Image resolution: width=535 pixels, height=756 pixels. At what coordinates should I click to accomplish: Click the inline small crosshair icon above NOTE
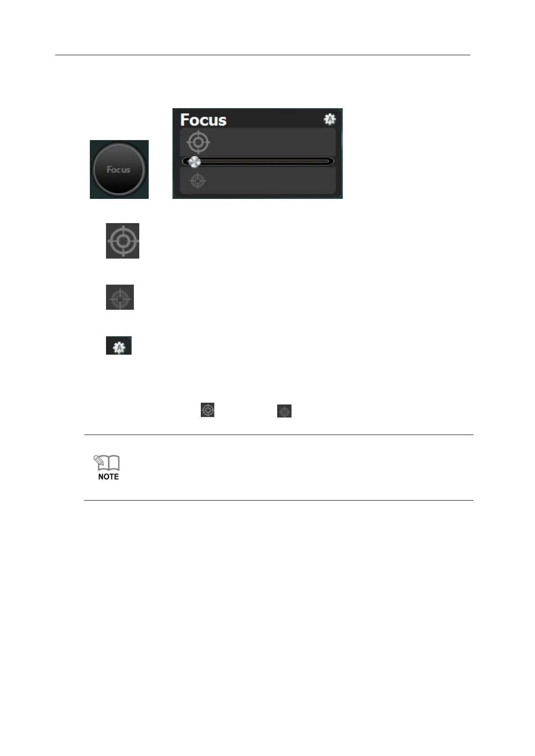click(284, 411)
